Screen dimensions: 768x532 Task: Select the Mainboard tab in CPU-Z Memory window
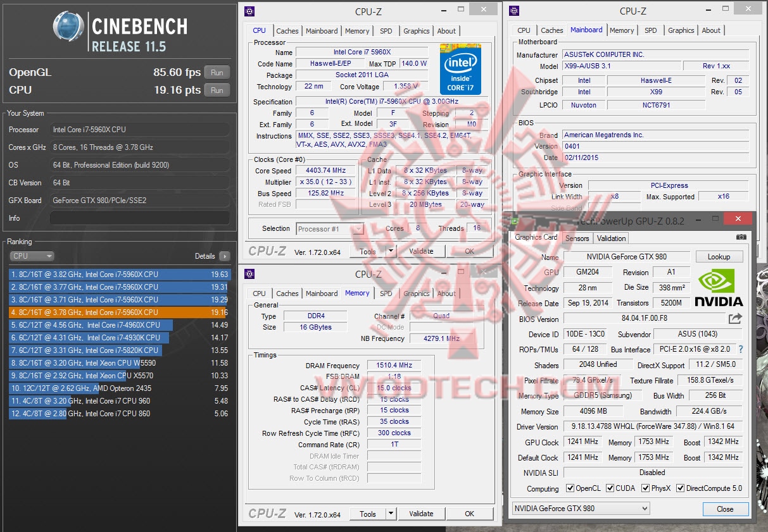(322, 294)
